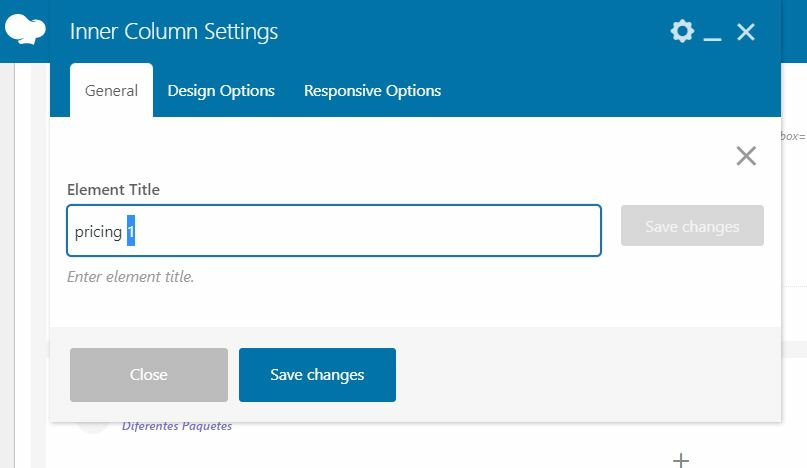Focus the Element Title input field
Viewport: 807px width, 468px height.
tap(334, 231)
